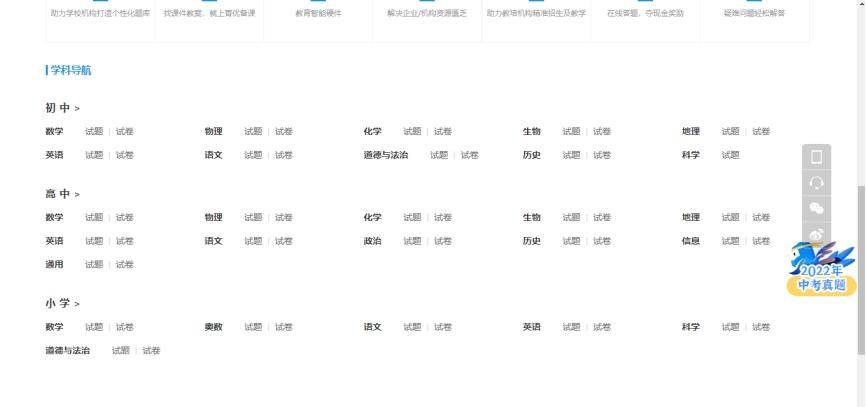Open 试卷 for 初中 语文
This screenshot has width=866, height=407.
[284, 155]
